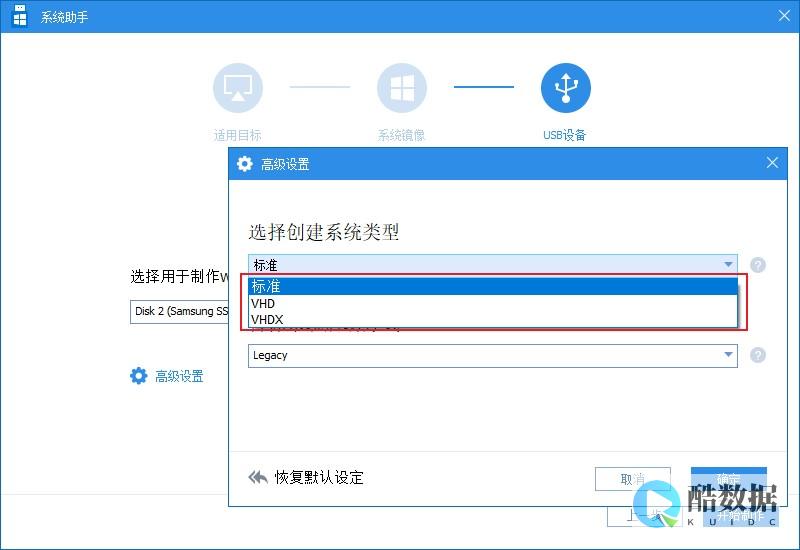The image size is (800, 550).
Task: Choose 标准 from the dropdown list
Action: point(493,286)
